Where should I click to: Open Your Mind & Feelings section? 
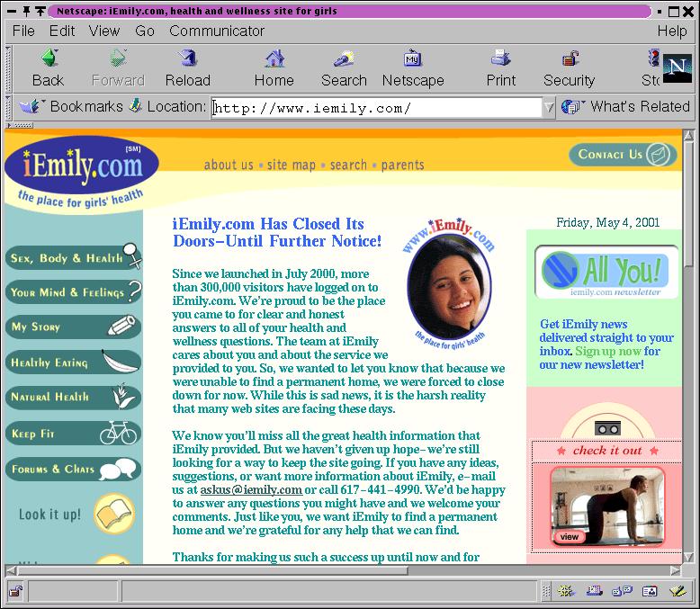point(74,291)
